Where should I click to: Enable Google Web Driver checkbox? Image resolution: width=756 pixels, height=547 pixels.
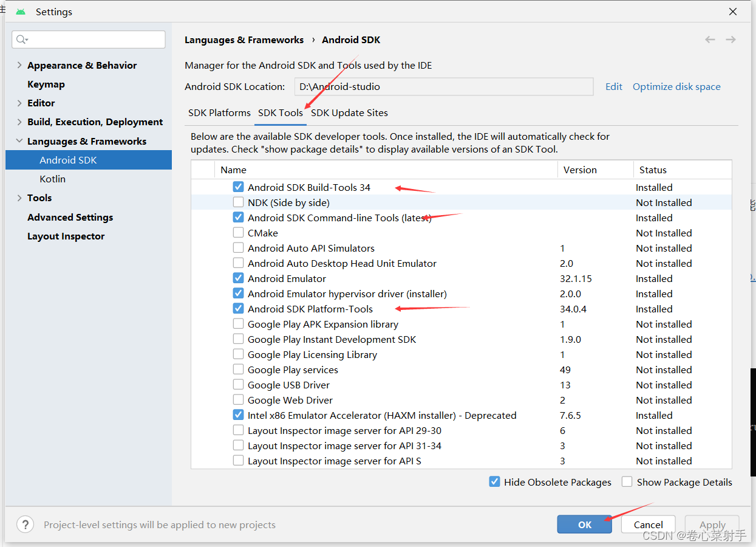point(238,400)
